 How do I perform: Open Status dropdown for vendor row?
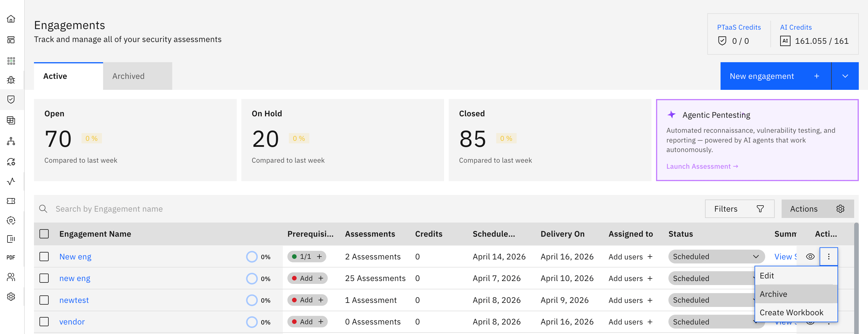[712, 322]
